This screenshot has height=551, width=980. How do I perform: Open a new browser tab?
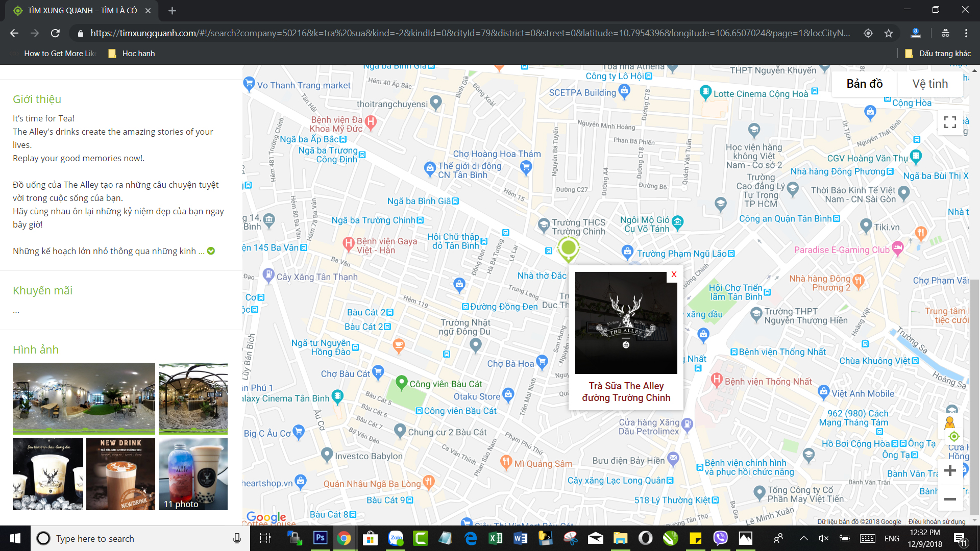[172, 11]
